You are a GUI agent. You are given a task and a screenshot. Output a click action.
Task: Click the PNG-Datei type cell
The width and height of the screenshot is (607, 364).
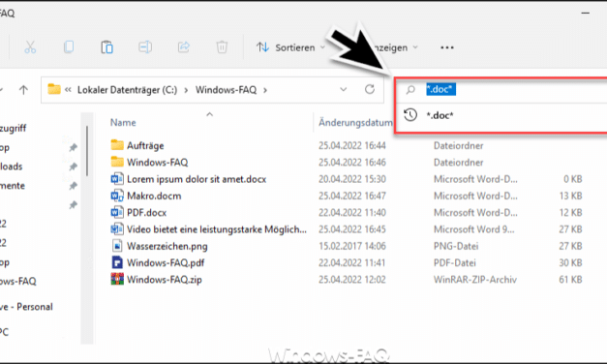tap(456, 246)
